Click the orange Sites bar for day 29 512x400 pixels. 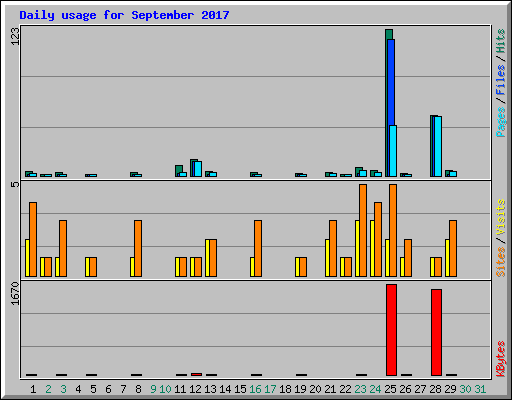tap(453, 248)
